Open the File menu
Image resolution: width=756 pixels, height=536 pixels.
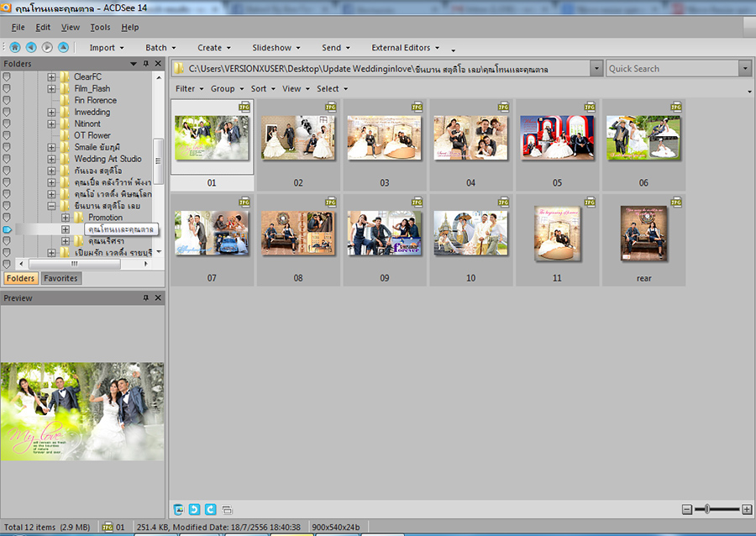pyautogui.click(x=18, y=28)
